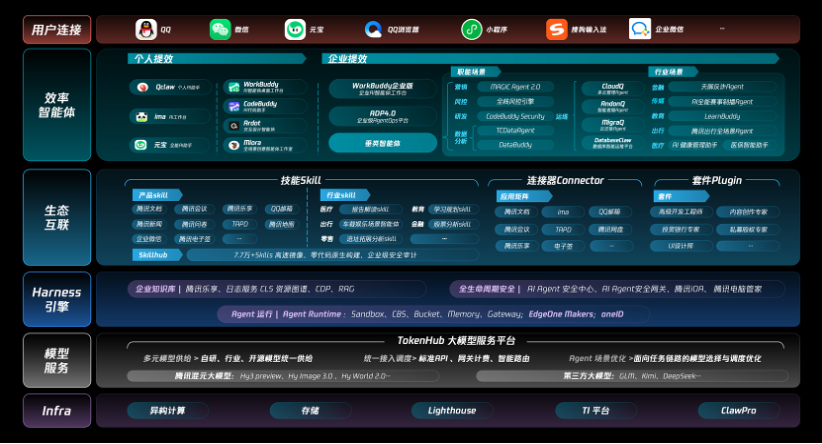Click the 内容创作专家 plugin pill
This screenshot has height=444, width=822.
(x=748, y=212)
